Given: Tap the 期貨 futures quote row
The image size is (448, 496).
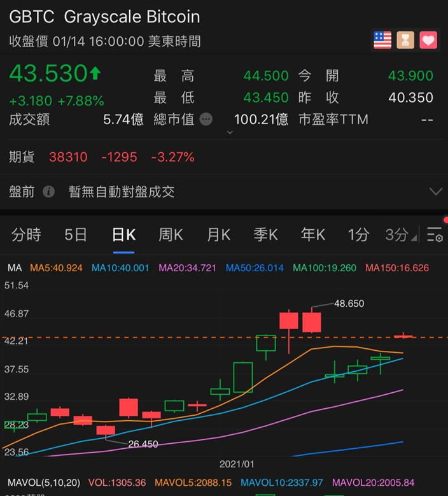Looking at the screenshot, I should 224,157.
